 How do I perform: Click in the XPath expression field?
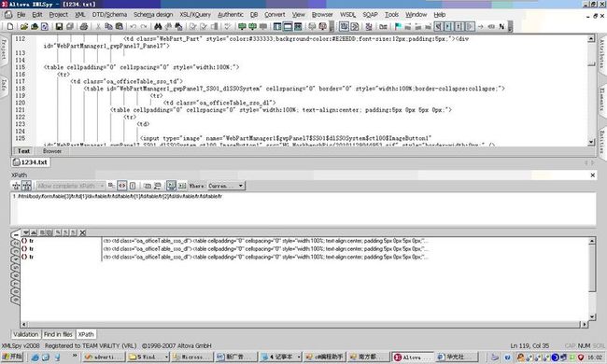(303, 208)
